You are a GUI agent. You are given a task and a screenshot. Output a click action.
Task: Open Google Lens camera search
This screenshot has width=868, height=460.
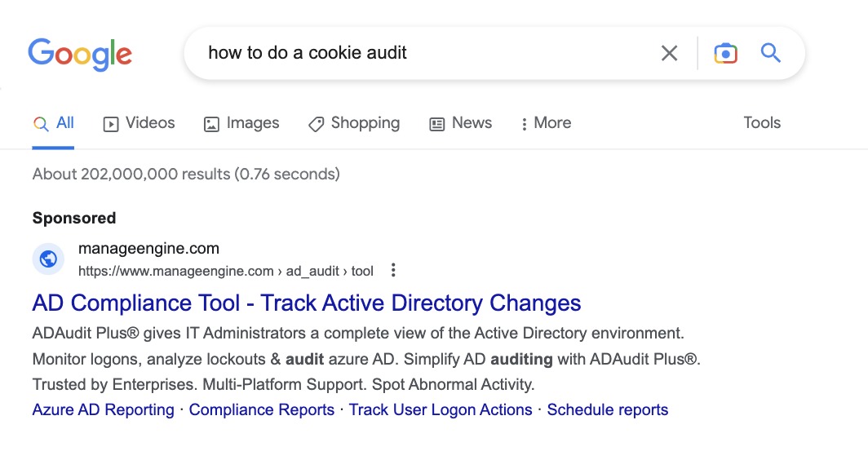(x=725, y=54)
